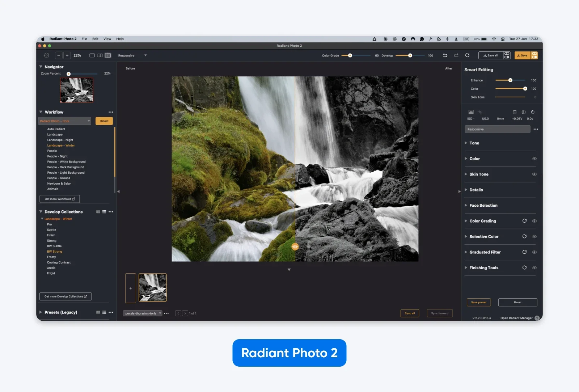Hide Skin Tone adjustments via eye icon

[x=534, y=174]
